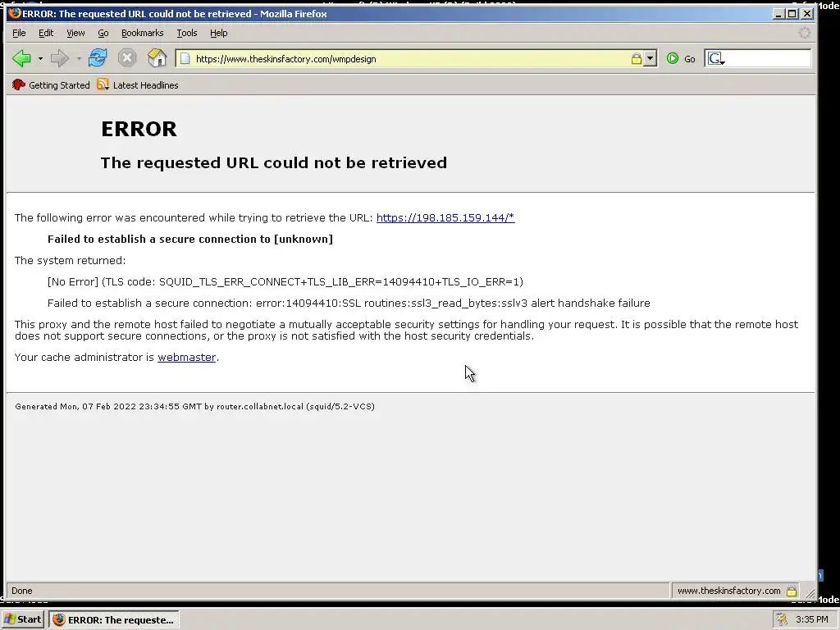Click the 'Failed to establish a secure connection to [unknown]' text
This screenshot has height=630, width=840.
point(190,239)
